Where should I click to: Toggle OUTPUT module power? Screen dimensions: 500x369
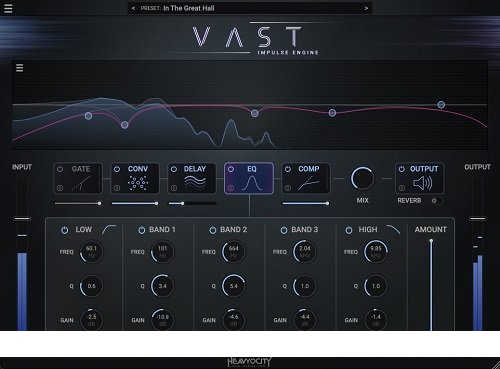coord(402,169)
